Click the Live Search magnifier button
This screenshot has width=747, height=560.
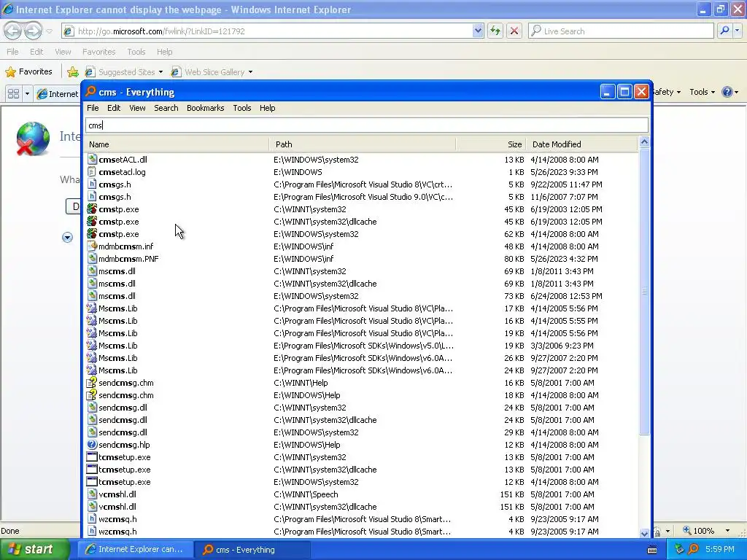[x=724, y=31]
